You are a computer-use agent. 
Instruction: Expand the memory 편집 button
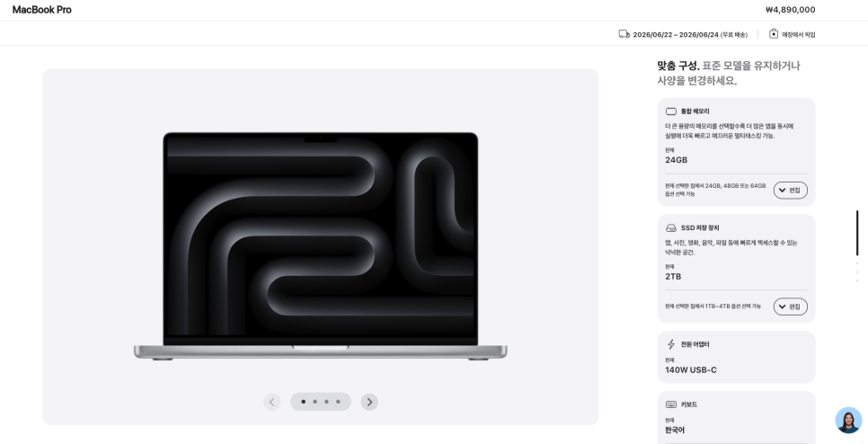tap(790, 190)
